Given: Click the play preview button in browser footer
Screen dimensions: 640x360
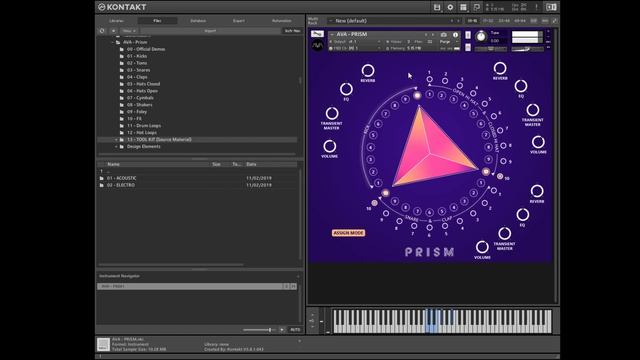Looking at the screenshot, I should (x=282, y=329).
